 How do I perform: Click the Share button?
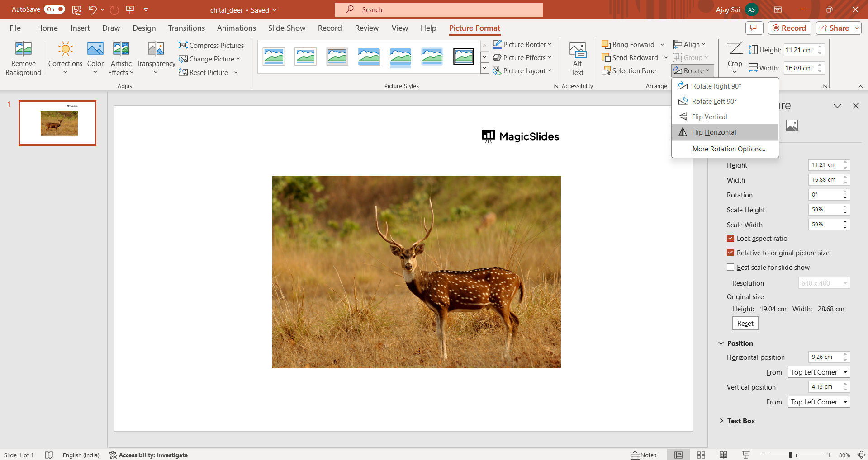coord(835,28)
